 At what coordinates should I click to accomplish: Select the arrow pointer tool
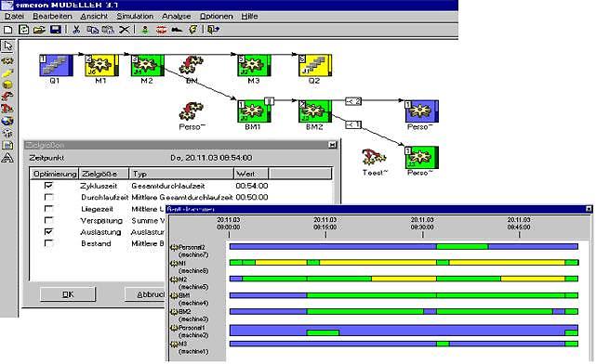7,45
